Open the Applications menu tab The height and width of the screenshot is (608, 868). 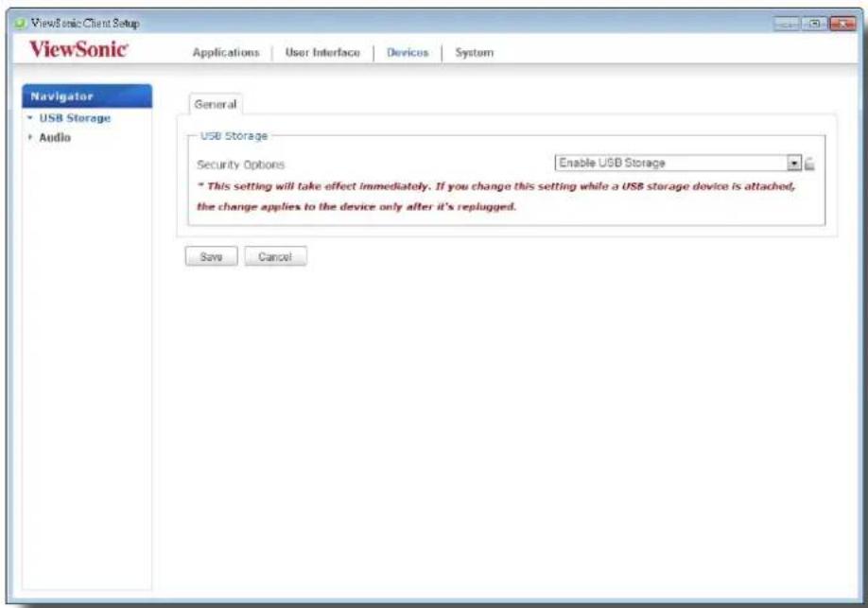[x=226, y=53]
